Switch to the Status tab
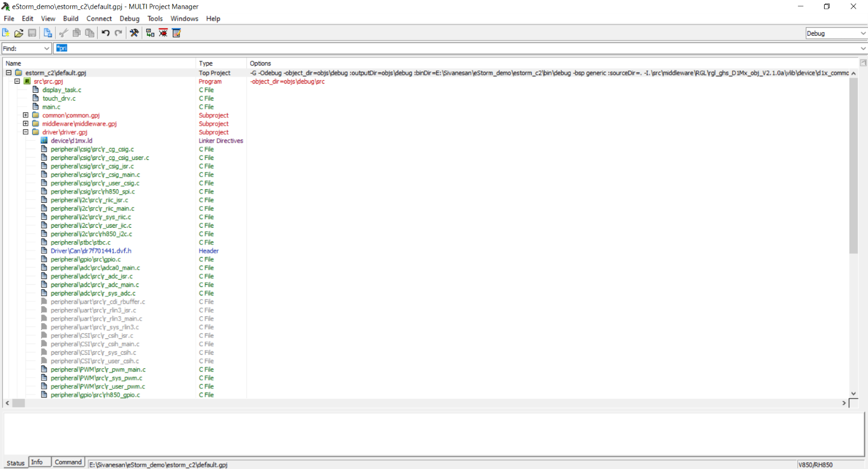 click(16, 463)
